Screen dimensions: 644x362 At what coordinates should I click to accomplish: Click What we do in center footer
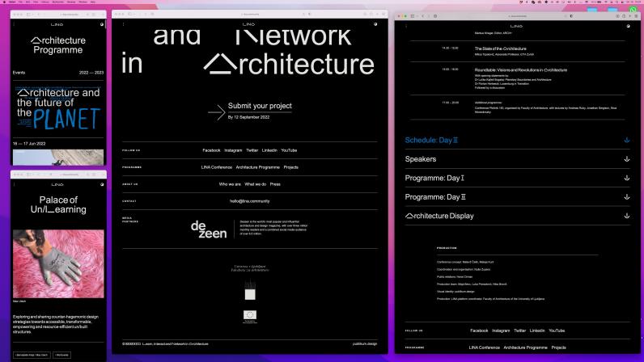coord(256,184)
